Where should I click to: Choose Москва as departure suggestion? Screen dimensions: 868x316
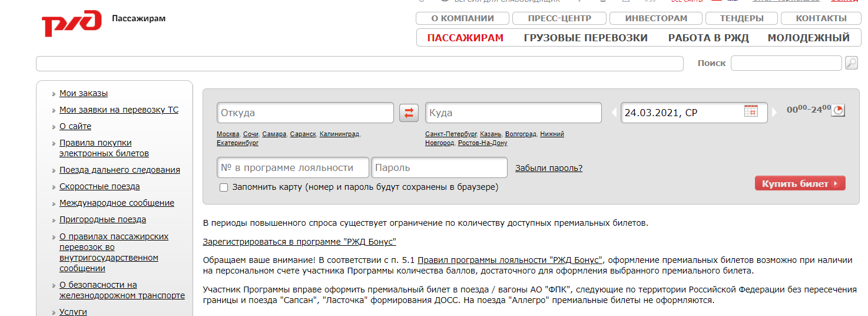pos(228,134)
